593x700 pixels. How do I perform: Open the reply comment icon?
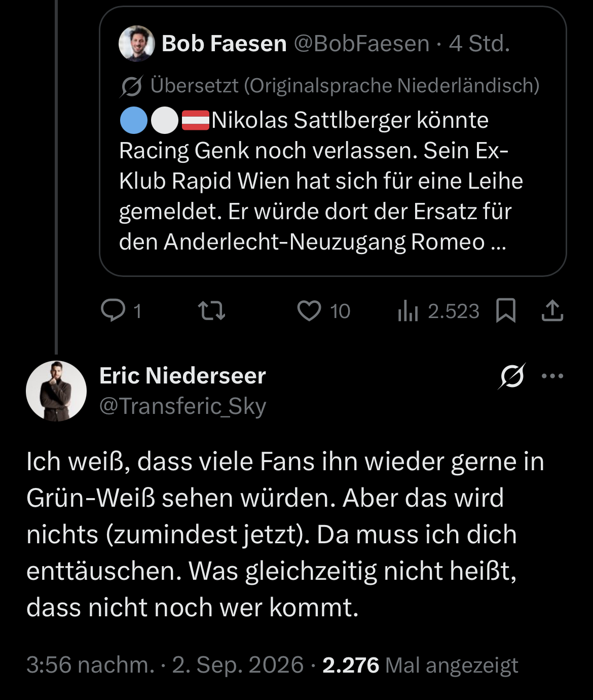pyautogui.click(x=113, y=310)
